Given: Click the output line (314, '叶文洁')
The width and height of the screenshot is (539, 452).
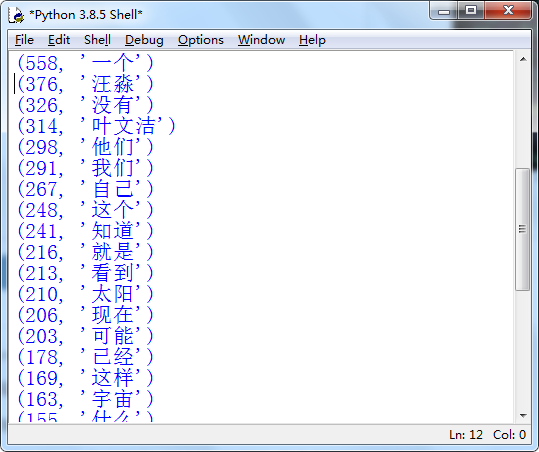Looking at the screenshot, I should coord(96,126).
